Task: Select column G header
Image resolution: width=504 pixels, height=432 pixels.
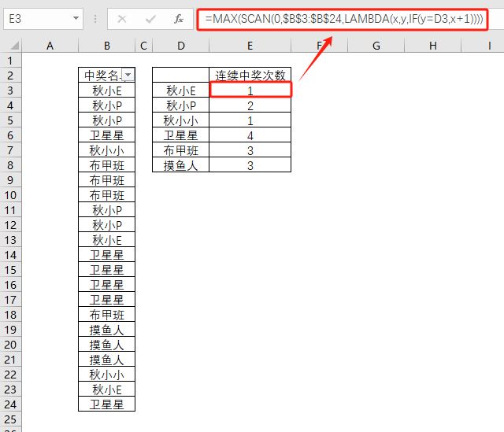Action: pyautogui.click(x=376, y=46)
